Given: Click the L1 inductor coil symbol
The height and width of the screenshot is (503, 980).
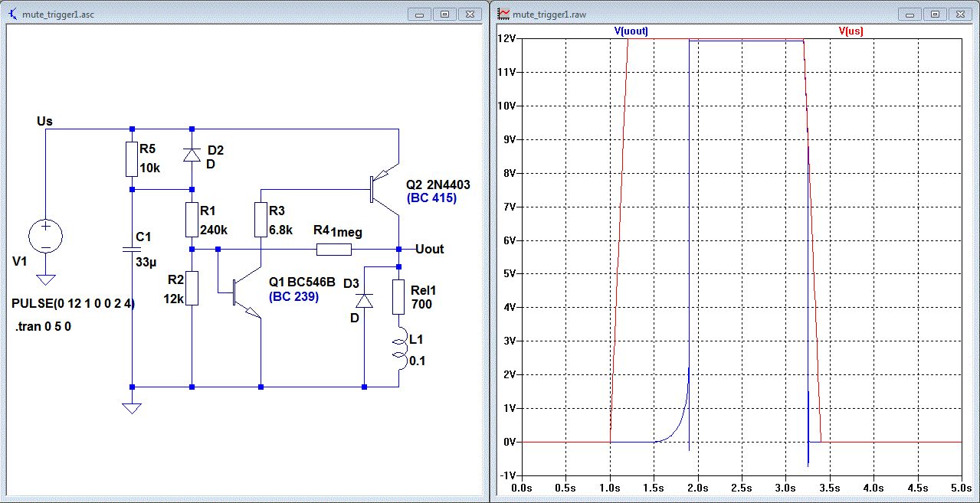Looking at the screenshot, I should (399, 347).
